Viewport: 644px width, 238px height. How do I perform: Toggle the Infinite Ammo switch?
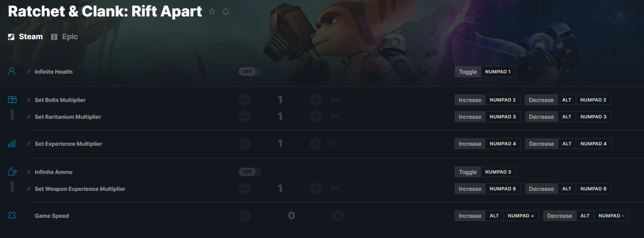point(250,172)
